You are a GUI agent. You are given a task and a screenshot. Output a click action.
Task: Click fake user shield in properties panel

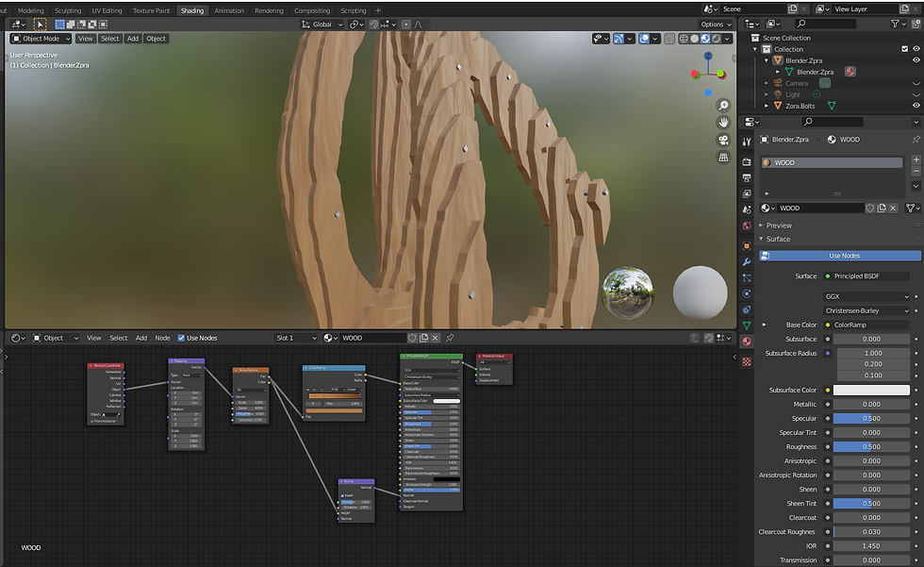point(869,208)
